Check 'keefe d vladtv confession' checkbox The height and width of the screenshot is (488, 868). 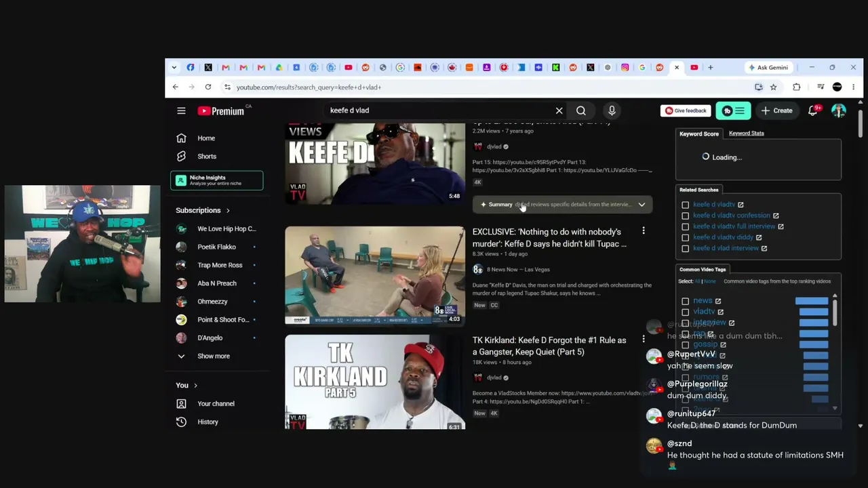pyautogui.click(x=685, y=216)
